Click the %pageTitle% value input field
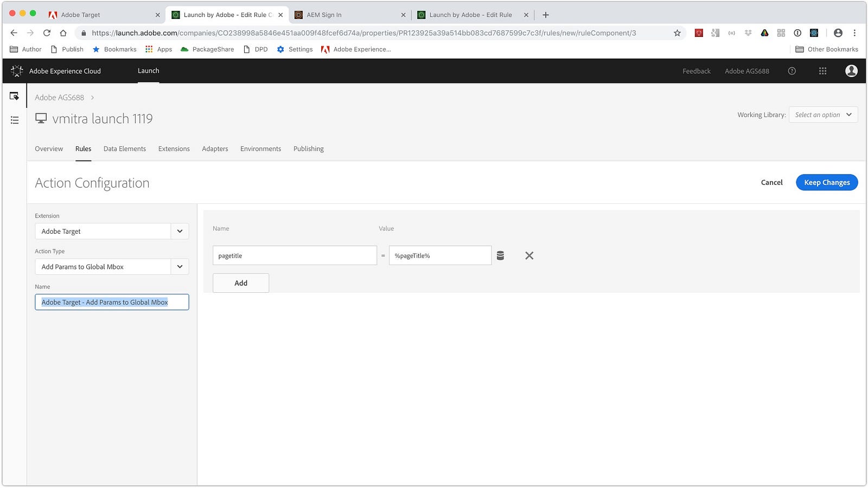 (x=440, y=255)
